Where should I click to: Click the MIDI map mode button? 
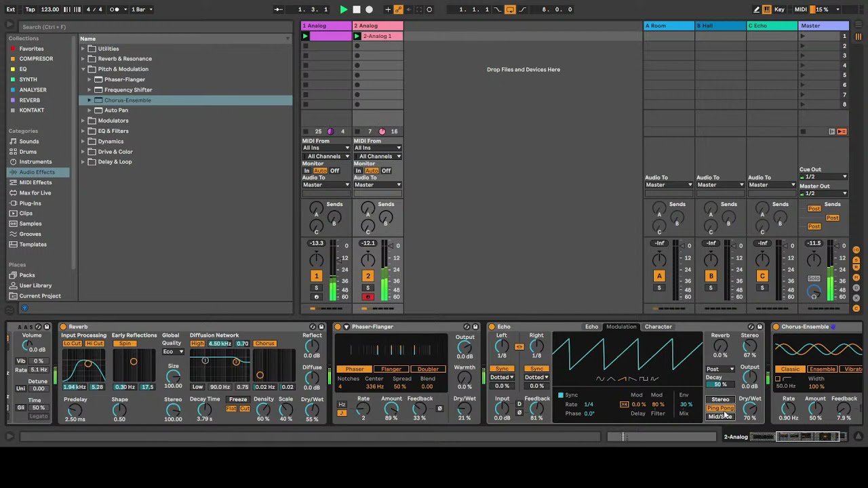[x=800, y=9]
